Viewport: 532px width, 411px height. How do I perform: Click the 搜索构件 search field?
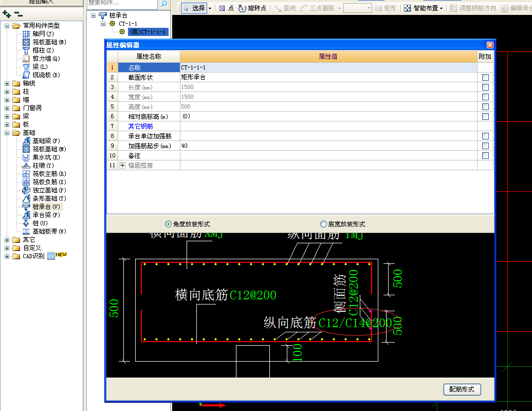tap(122, 4)
